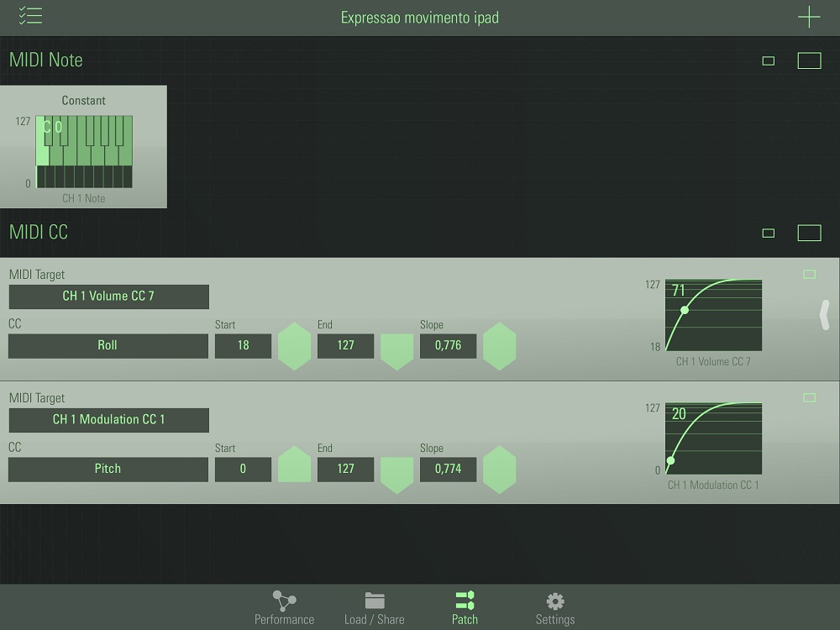Edit Slope value 0,776
The image size is (840, 630).
[x=448, y=346]
